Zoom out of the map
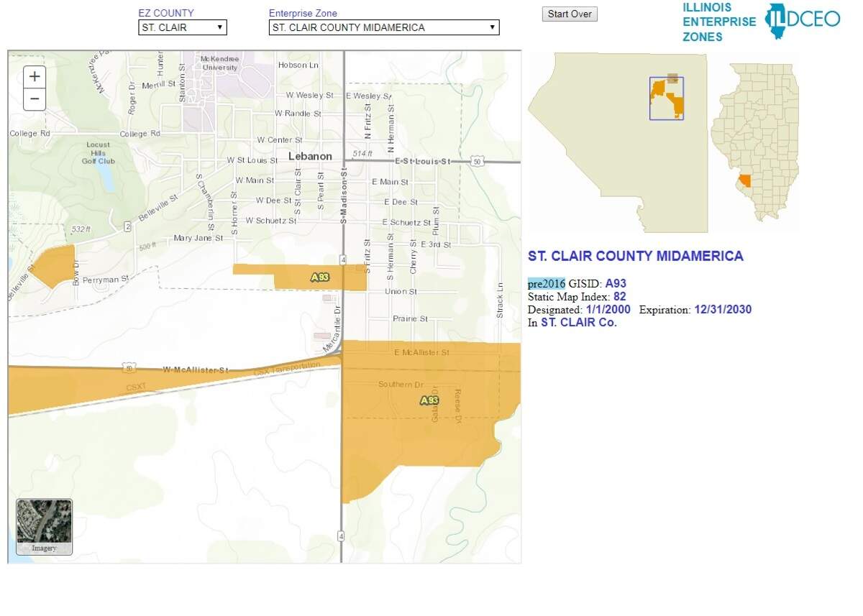This screenshot has width=863, height=616. click(35, 99)
